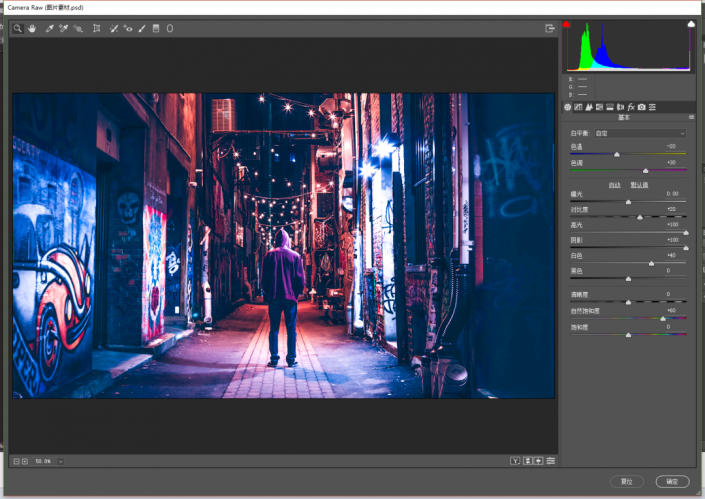Open the zoom level dropdown

pos(60,461)
